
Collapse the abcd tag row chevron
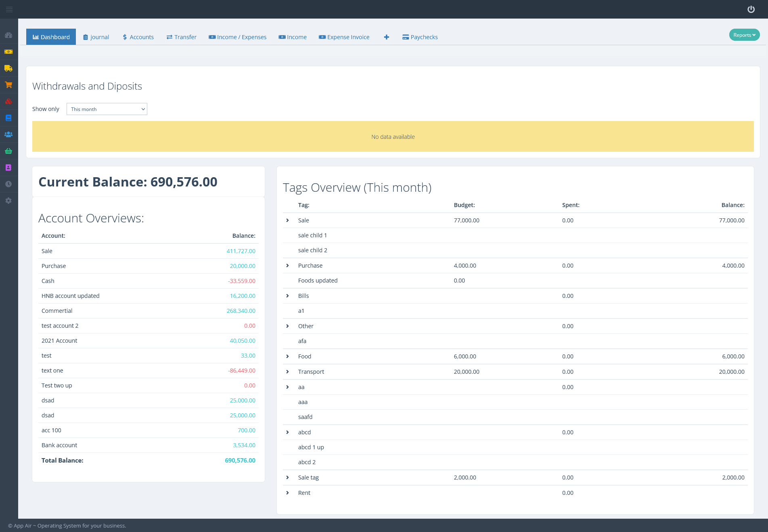click(x=287, y=432)
